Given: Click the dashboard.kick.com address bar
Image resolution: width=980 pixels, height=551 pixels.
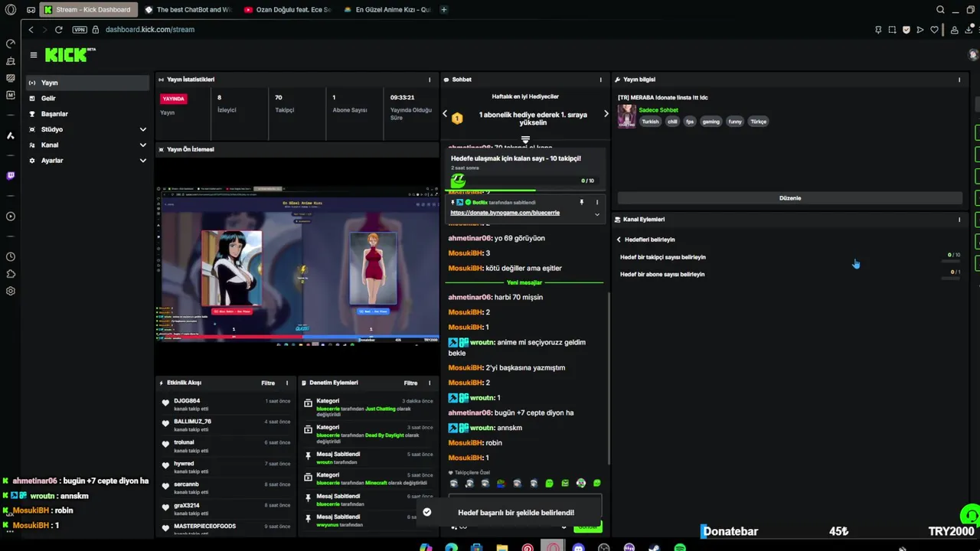Looking at the screenshot, I should pos(150,30).
